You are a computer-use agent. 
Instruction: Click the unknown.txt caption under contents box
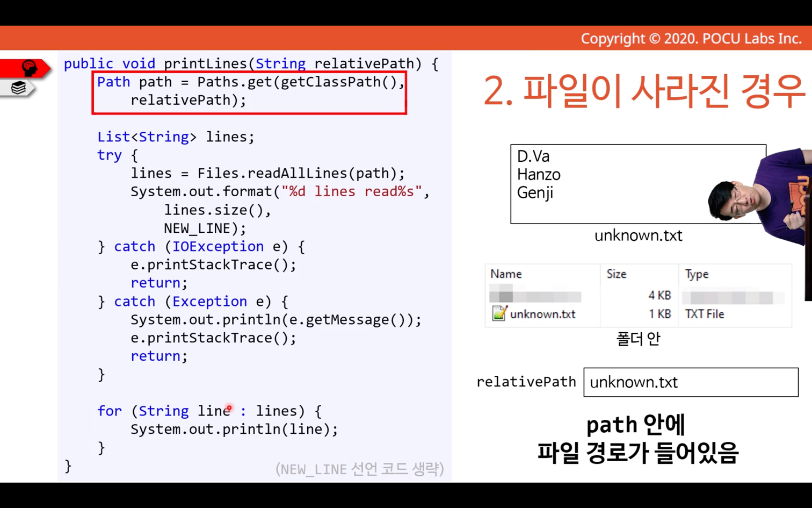[638, 235]
